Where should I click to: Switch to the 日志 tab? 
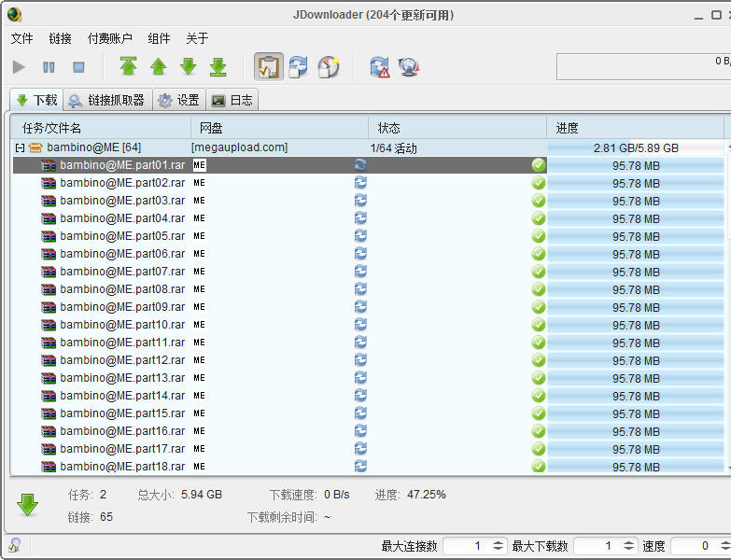(232, 100)
